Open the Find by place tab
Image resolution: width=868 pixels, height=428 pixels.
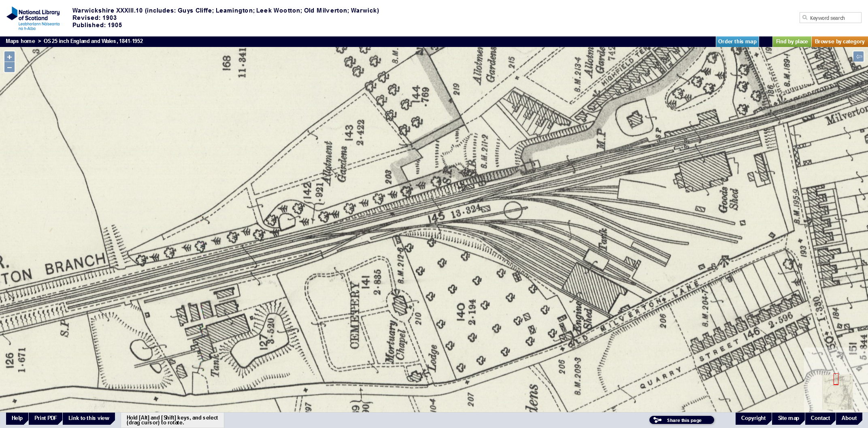pos(791,42)
